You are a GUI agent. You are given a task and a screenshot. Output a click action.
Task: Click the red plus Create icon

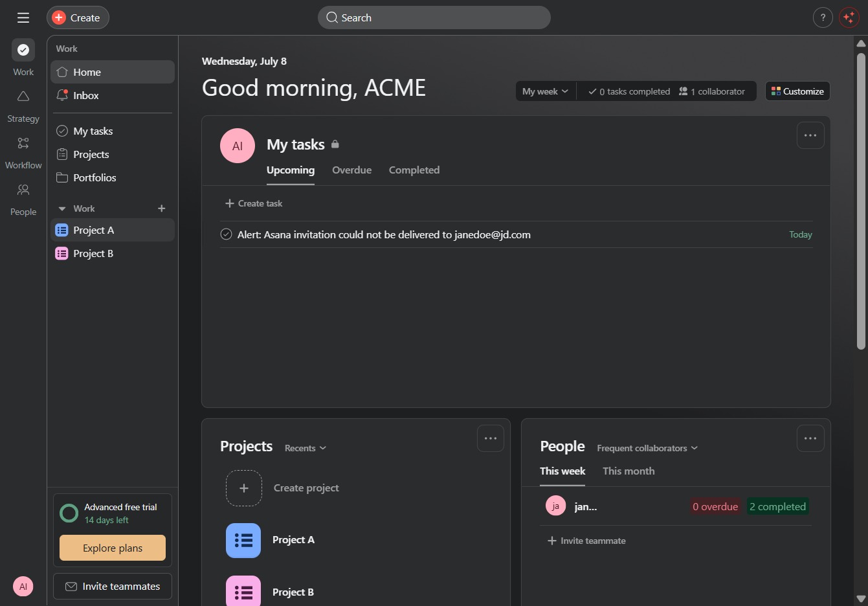click(59, 17)
